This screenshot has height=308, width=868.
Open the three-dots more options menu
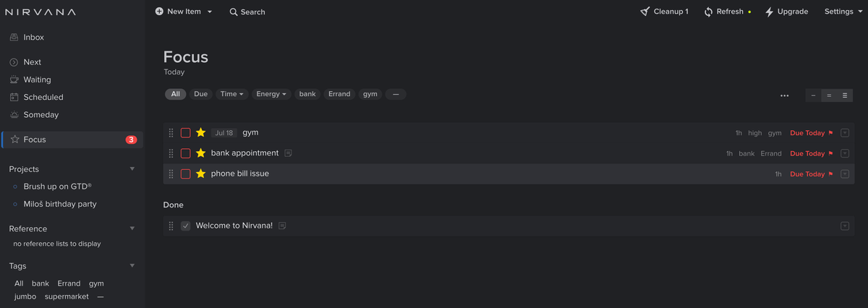(785, 95)
